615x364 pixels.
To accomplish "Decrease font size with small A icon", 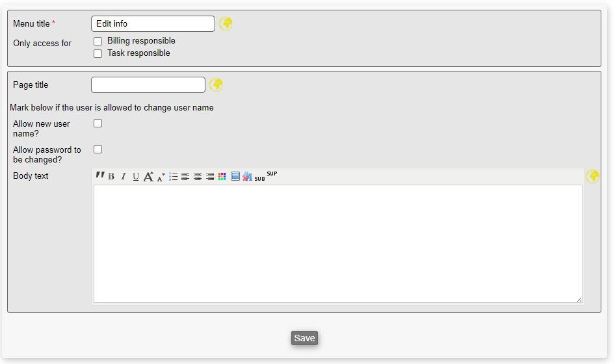I will (161, 177).
